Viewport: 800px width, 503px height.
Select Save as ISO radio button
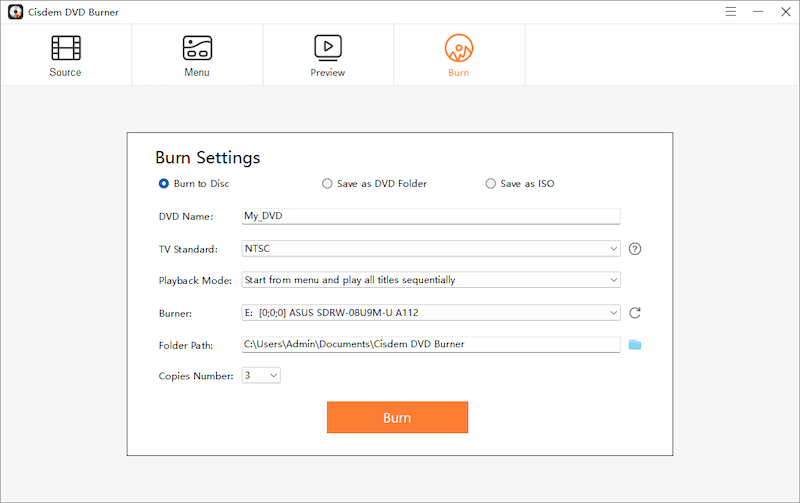tap(490, 184)
